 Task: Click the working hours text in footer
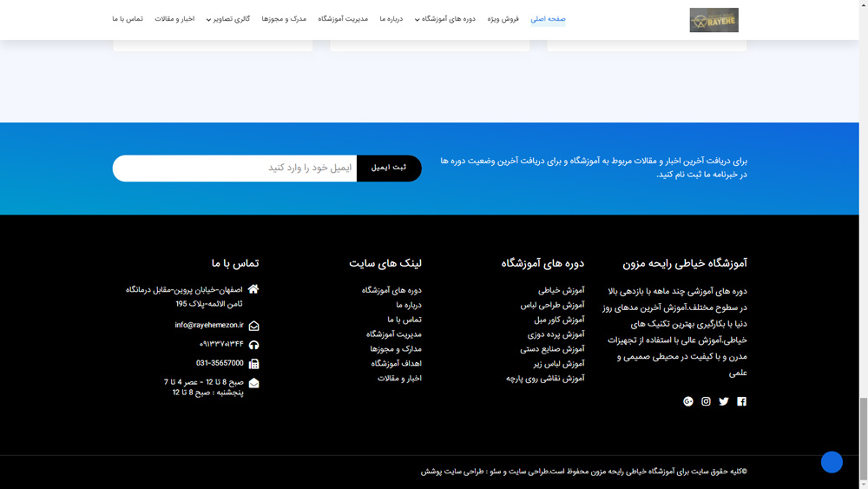(203, 387)
